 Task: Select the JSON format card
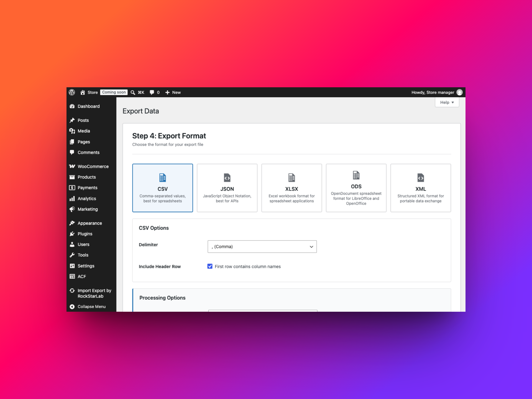click(x=227, y=188)
